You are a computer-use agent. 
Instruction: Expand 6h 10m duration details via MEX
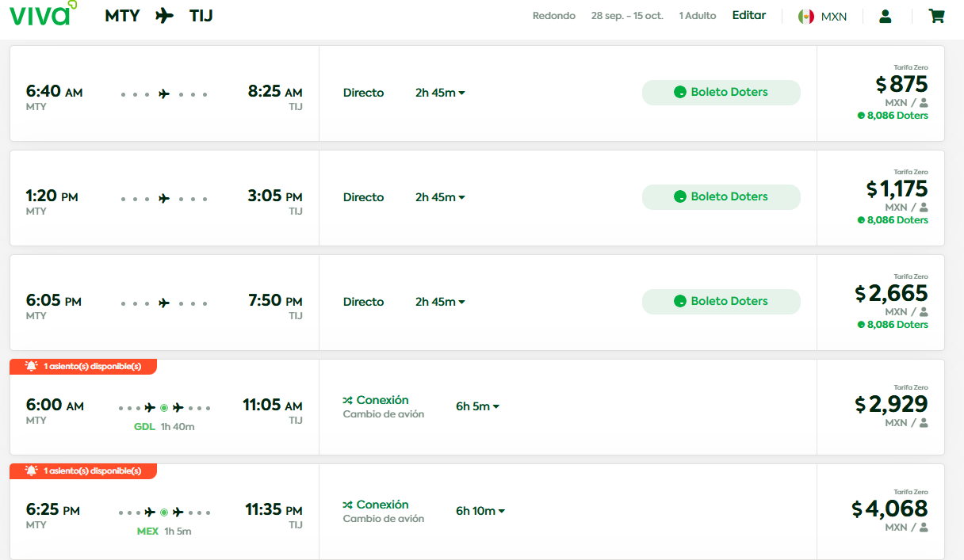(x=480, y=511)
